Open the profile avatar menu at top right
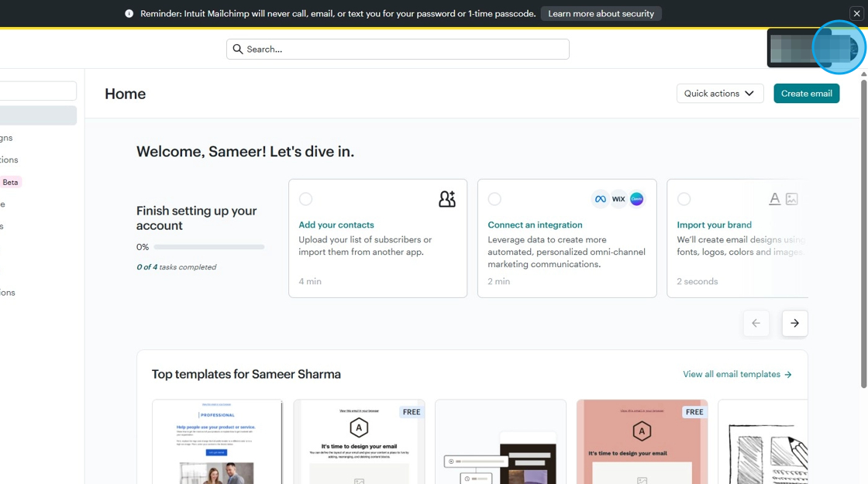The height and width of the screenshot is (484, 868). coord(839,47)
